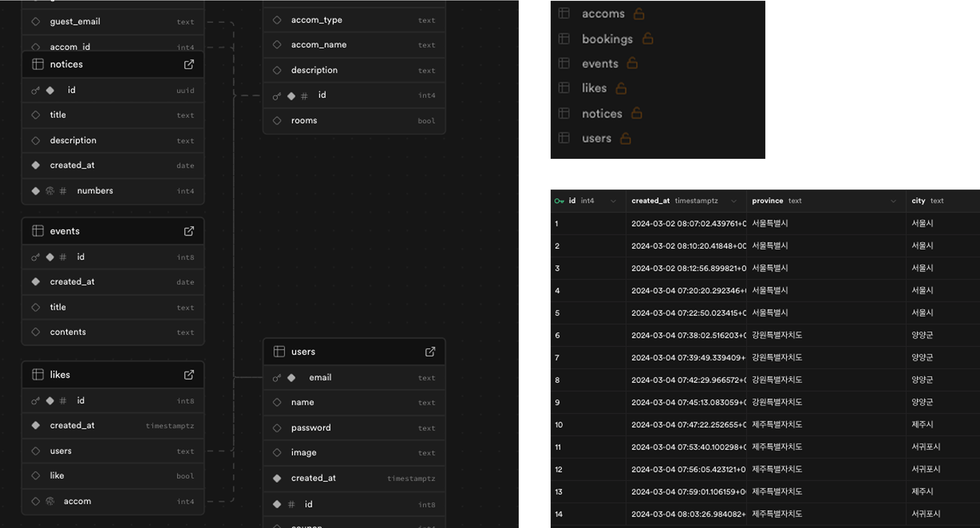Click the bookings table name
This screenshot has height=528, width=980.
point(607,39)
